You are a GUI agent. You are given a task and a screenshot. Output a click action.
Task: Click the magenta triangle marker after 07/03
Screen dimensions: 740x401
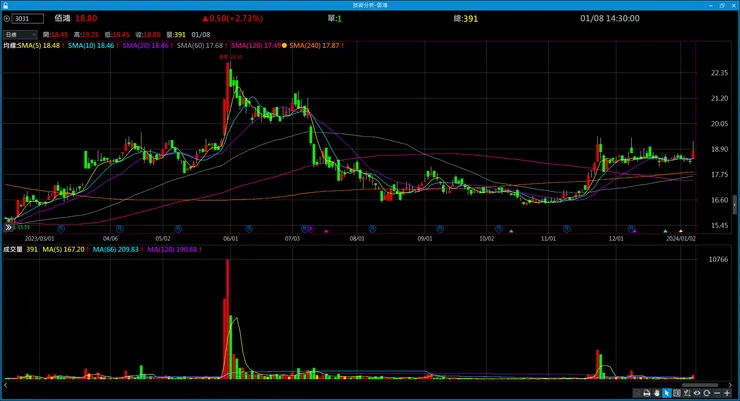[x=326, y=231]
